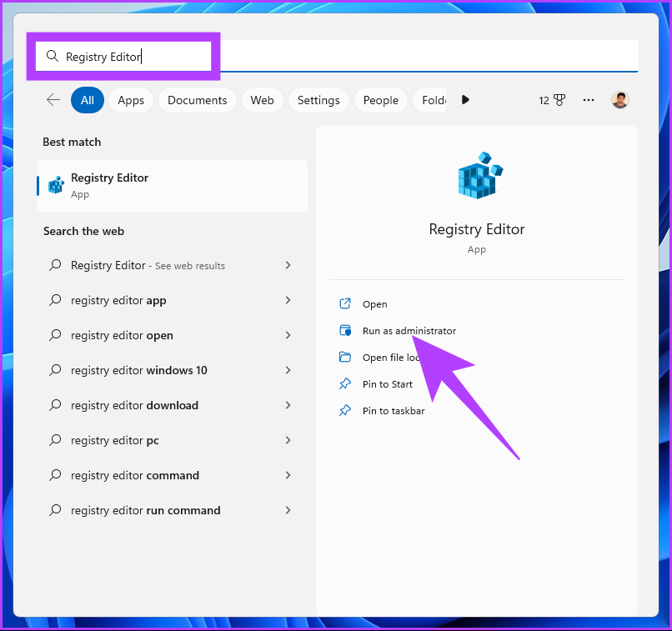Click Open in the right panel
The width and height of the screenshot is (672, 631).
(x=374, y=304)
